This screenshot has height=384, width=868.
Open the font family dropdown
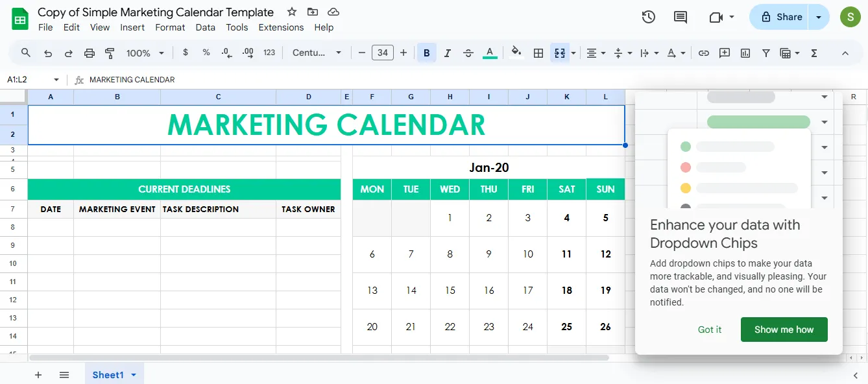[x=317, y=53]
